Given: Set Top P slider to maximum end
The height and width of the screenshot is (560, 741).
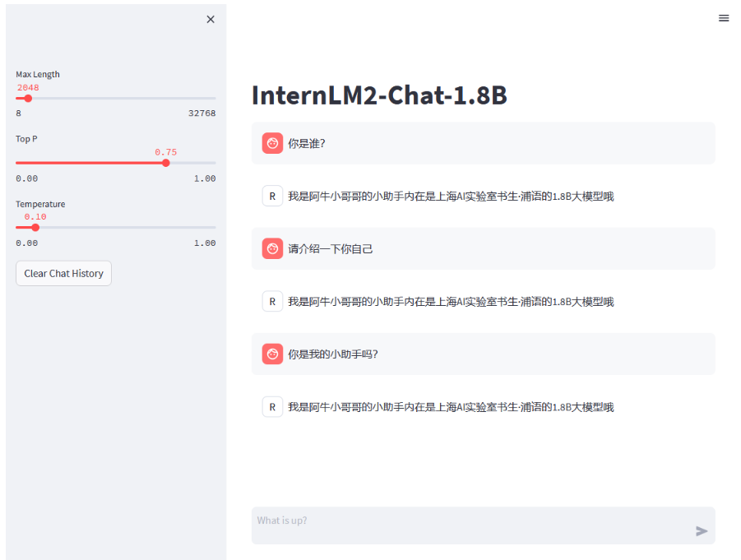Looking at the screenshot, I should pos(215,163).
